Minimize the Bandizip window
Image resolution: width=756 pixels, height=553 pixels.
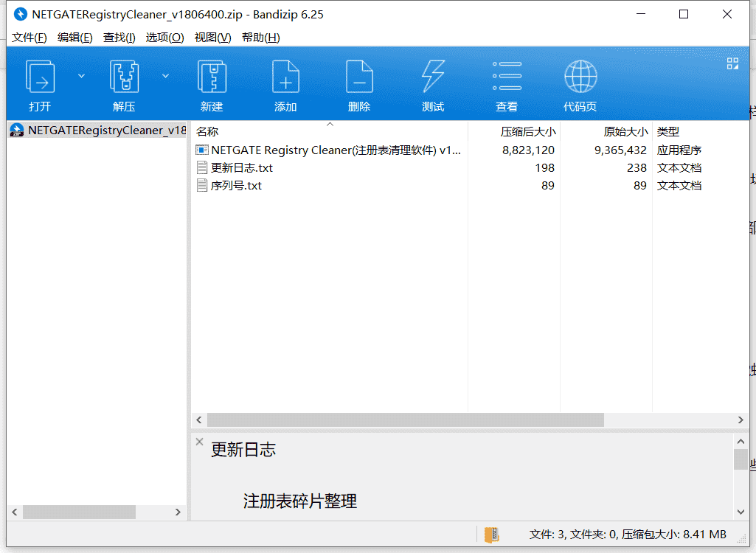(x=641, y=14)
